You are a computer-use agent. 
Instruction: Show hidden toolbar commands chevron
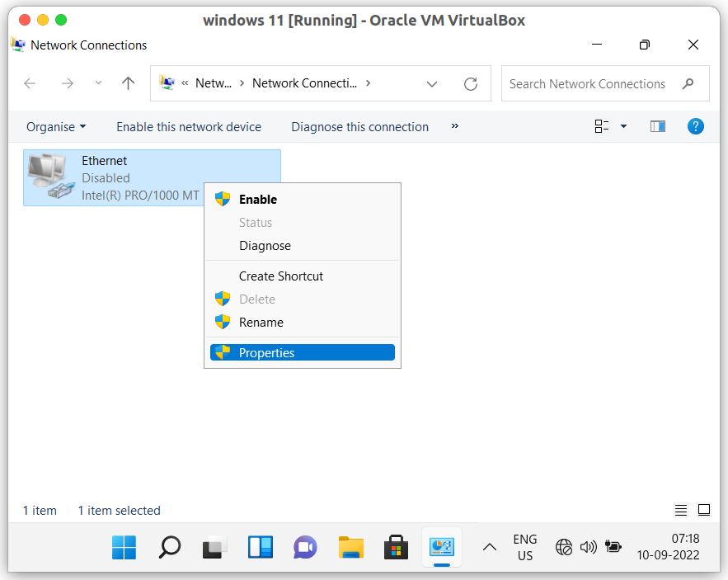pyautogui.click(x=454, y=126)
